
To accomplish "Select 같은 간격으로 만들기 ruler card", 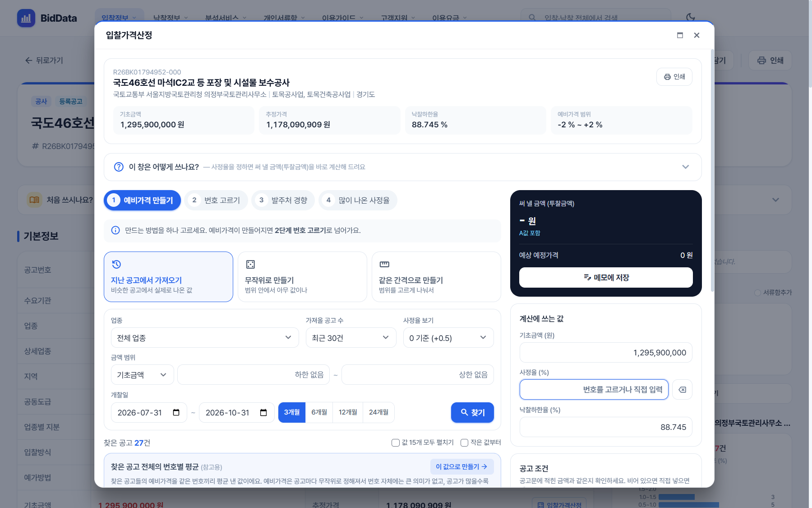I will click(x=436, y=277).
